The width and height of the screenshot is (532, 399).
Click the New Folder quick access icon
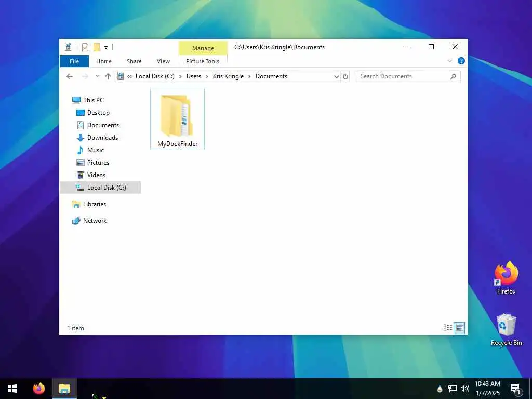point(97,47)
